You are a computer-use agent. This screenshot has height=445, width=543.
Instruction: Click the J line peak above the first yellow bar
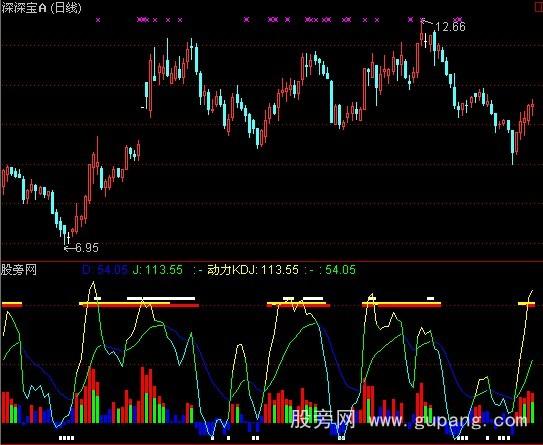(x=93, y=283)
